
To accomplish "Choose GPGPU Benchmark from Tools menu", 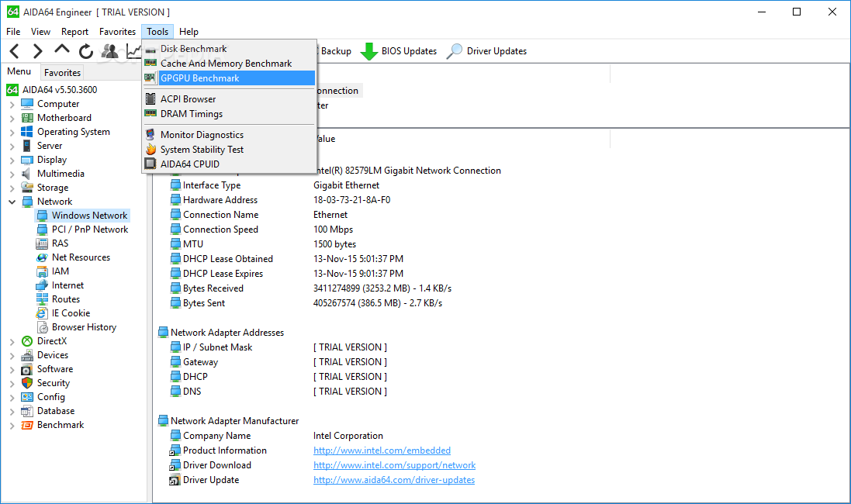I will pyautogui.click(x=229, y=78).
